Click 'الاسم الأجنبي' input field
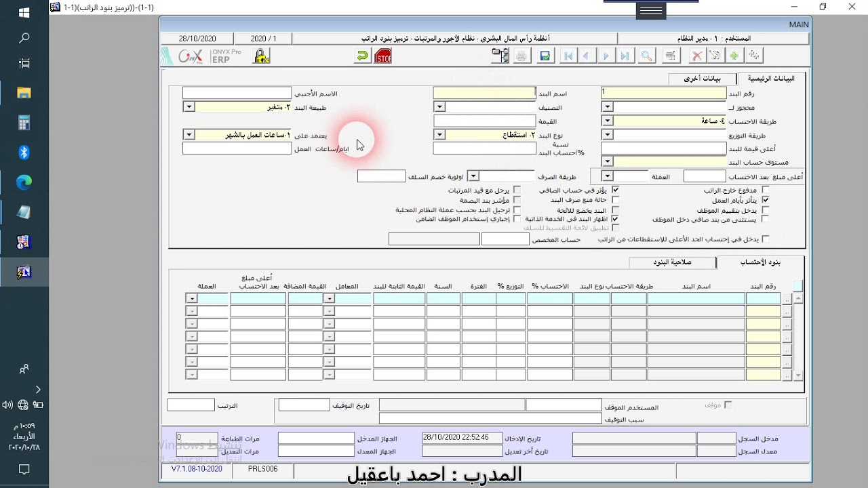The height and width of the screenshot is (488, 868). tap(237, 93)
